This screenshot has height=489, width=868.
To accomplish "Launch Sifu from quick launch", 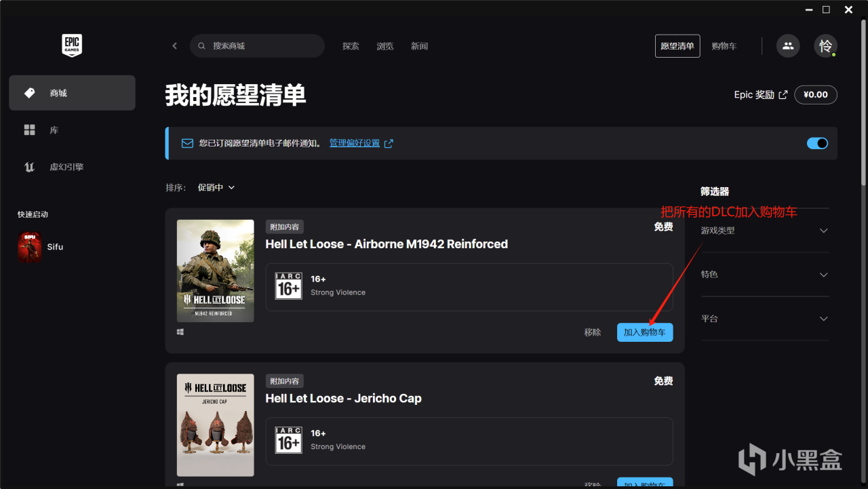I will point(41,247).
